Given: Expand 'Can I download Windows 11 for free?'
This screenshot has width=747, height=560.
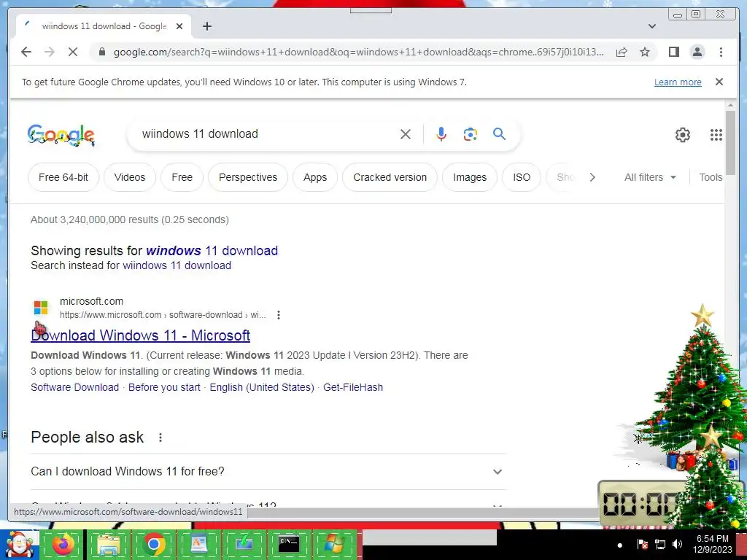Looking at the screenshot, I should (x=268, y=472).
